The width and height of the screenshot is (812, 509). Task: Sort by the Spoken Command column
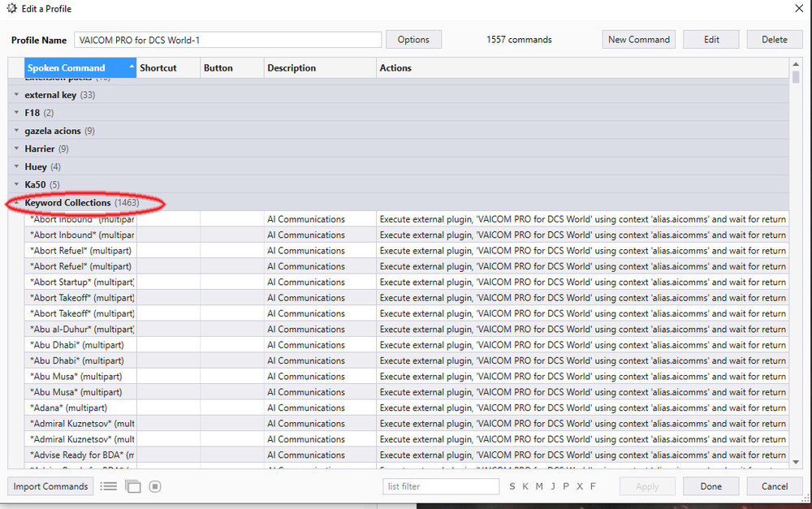(x=80, y=68)
